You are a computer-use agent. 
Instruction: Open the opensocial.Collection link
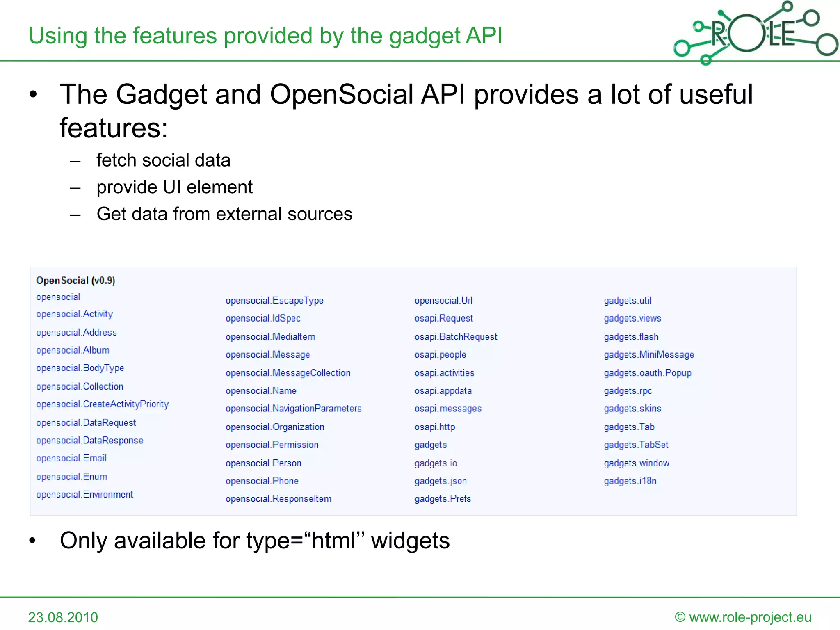pyautogui.click(x=80, y=386)
